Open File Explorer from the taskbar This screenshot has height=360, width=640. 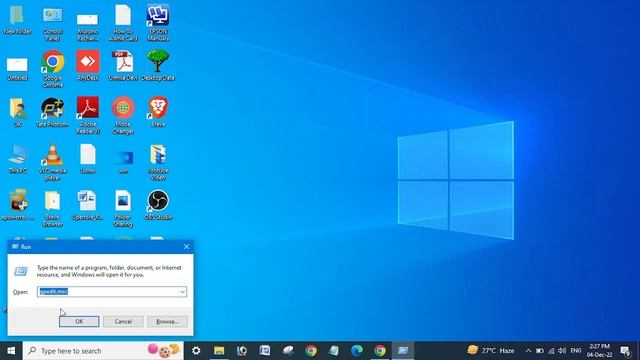pos(219,351)
